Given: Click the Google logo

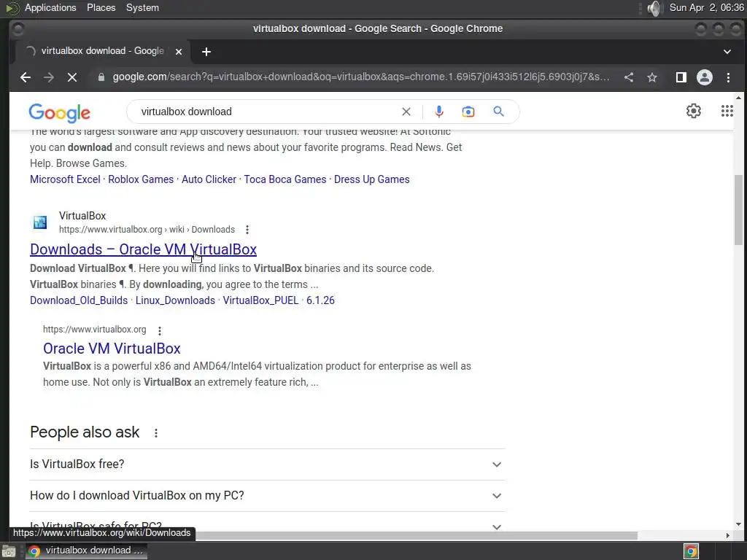Looking at the screenshot, I should pyautogui.click(x=60, y=113).
